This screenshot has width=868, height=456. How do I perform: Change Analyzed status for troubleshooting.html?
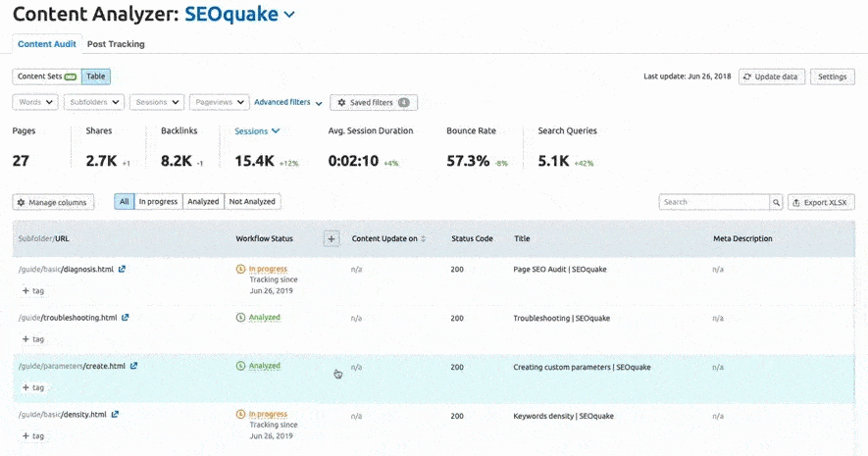[265, 318]
